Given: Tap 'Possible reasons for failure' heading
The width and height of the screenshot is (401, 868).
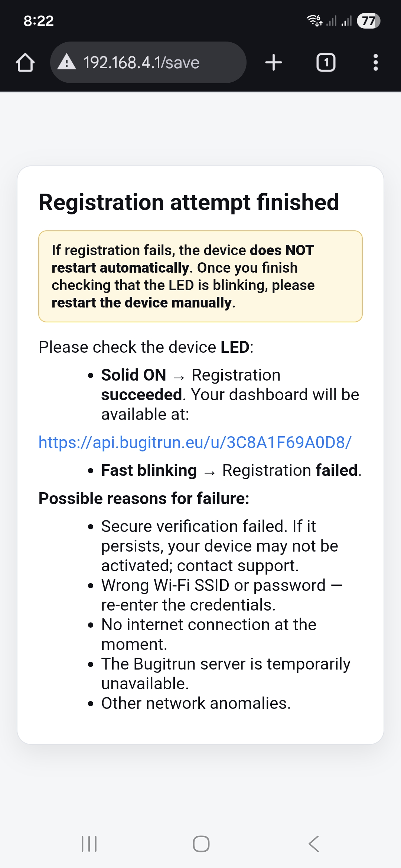Looking at the screenshot, I should [144, 499].
